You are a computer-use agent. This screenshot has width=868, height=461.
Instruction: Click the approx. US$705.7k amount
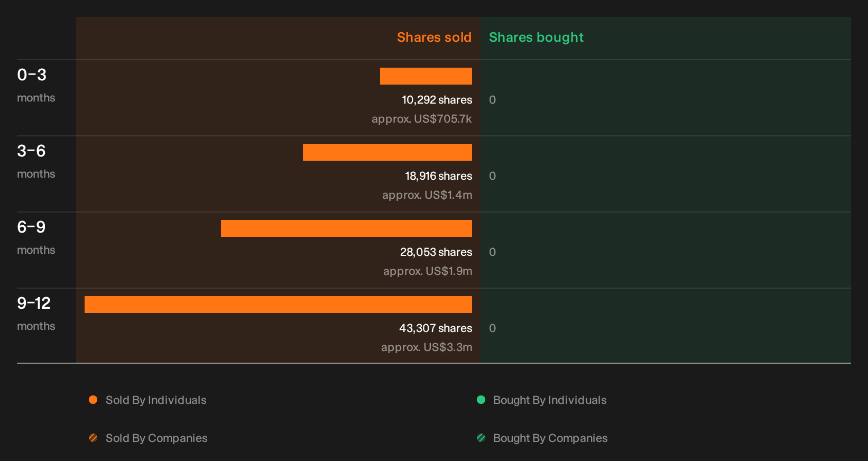421,119
